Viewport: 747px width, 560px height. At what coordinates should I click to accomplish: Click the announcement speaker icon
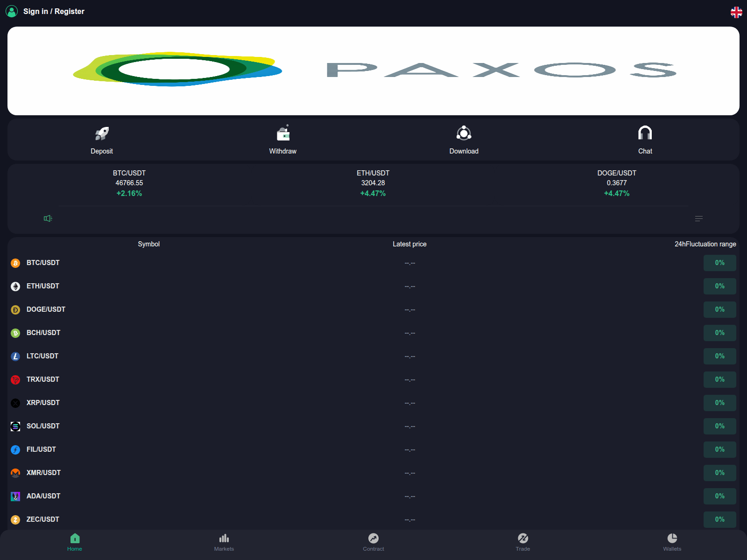47,218
